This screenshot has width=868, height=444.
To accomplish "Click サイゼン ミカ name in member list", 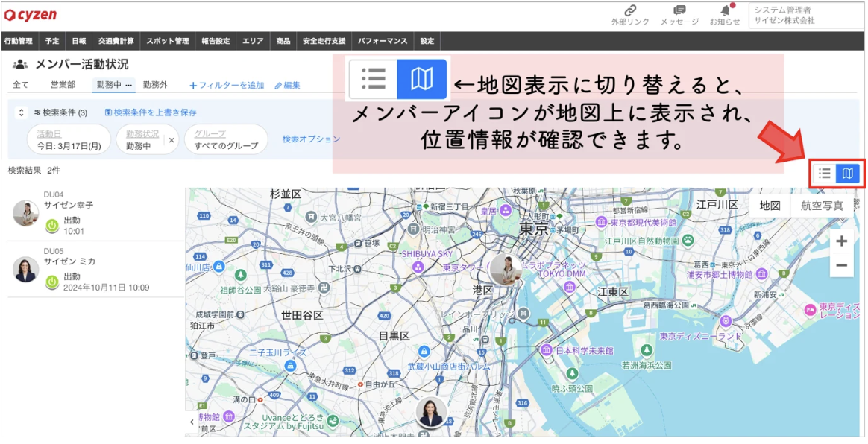I will pos(70,261).
